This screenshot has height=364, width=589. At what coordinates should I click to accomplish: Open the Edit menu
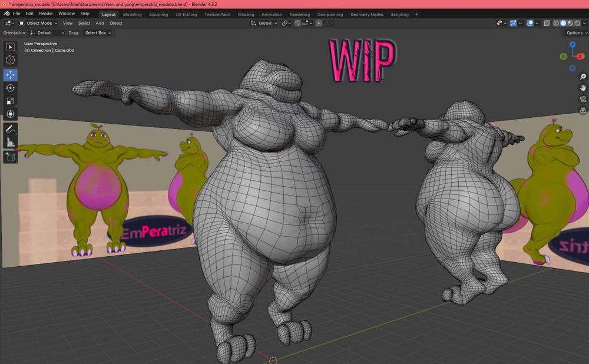click(x=29, y=14)
